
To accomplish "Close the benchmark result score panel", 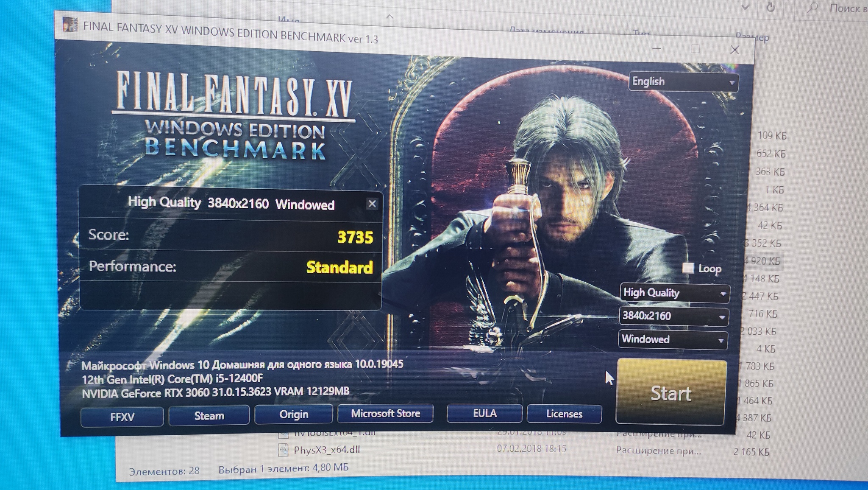I will (372, 204).
